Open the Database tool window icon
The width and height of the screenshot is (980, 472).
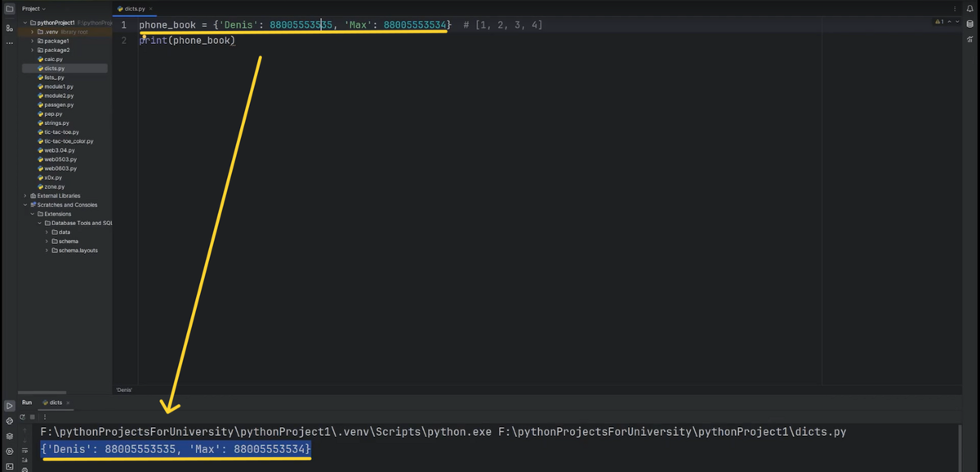970,23
